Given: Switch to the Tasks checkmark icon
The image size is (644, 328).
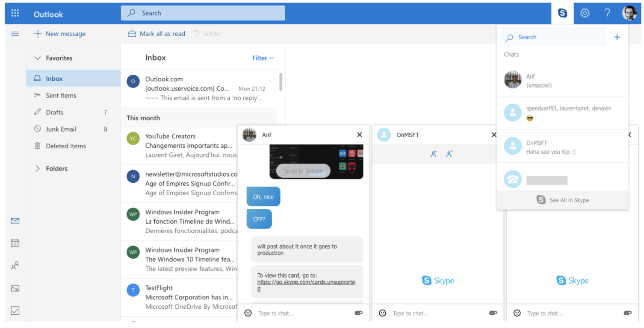Looking at the screenshot, I should [15, 311].
